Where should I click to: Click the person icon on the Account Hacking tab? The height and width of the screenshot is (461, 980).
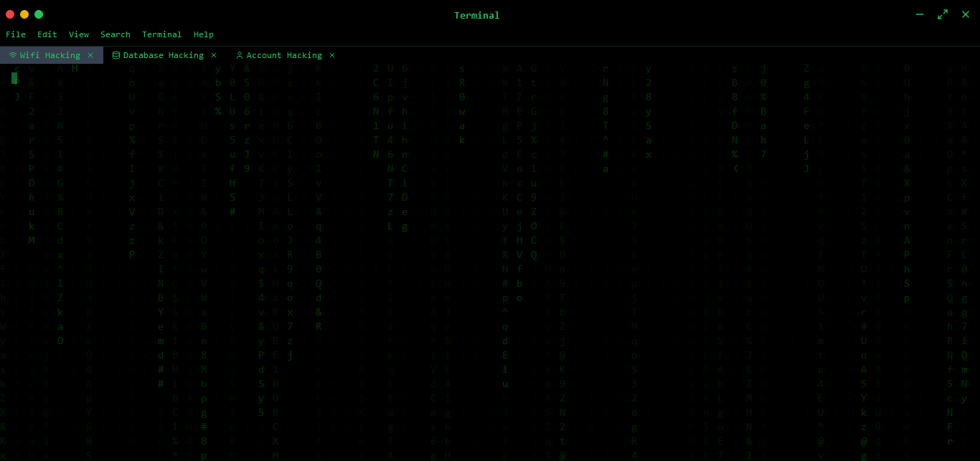click(x=240, y=55)
